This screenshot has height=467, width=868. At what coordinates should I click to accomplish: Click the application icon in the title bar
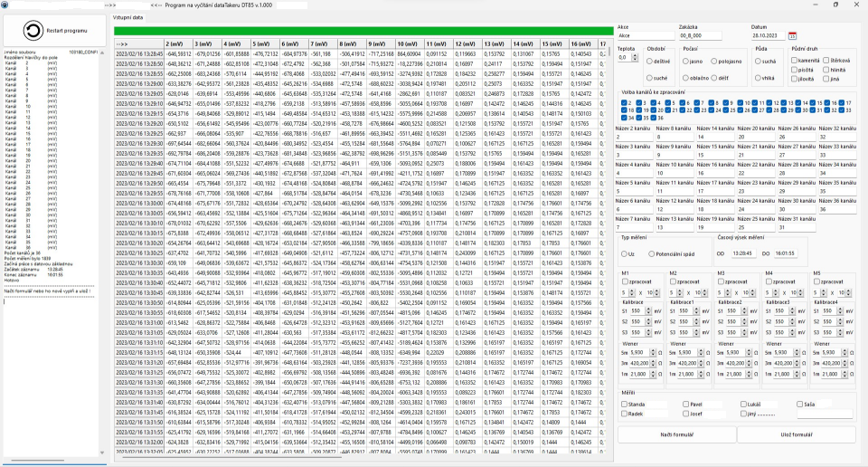pyautogui.click(x=5, y=5)
